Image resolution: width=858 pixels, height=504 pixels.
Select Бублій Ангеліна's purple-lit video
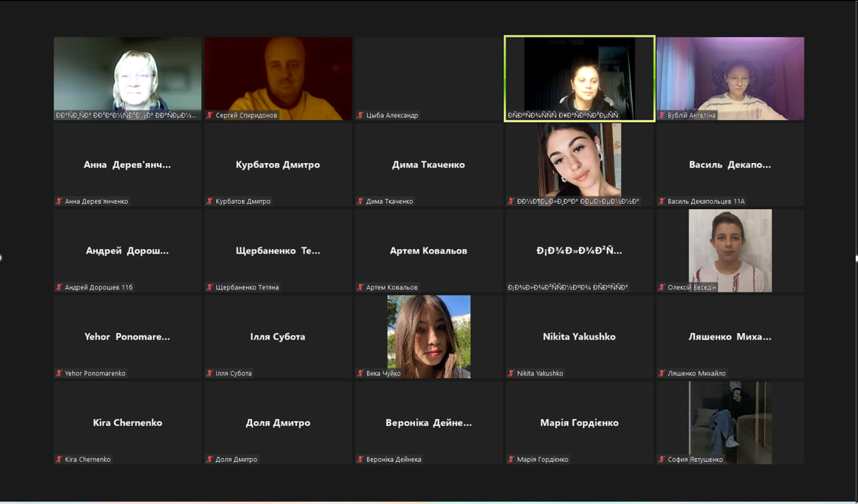(x=730, y=78)
